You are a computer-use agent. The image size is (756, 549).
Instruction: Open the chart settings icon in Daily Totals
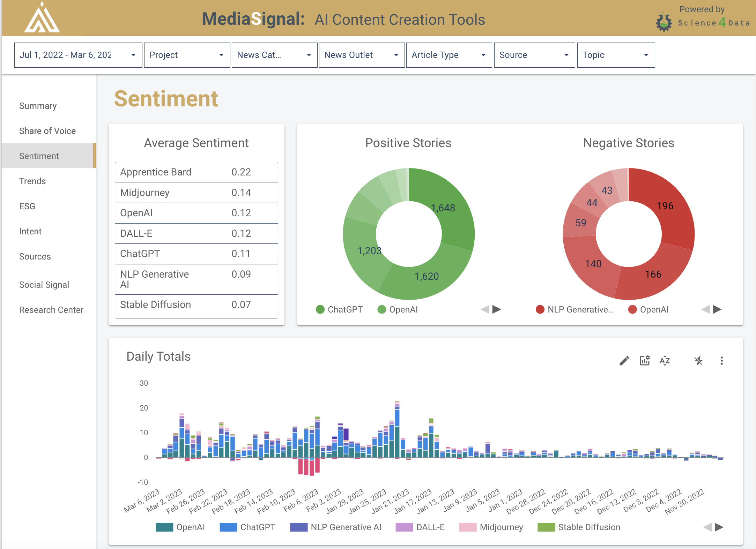[645, 361]
